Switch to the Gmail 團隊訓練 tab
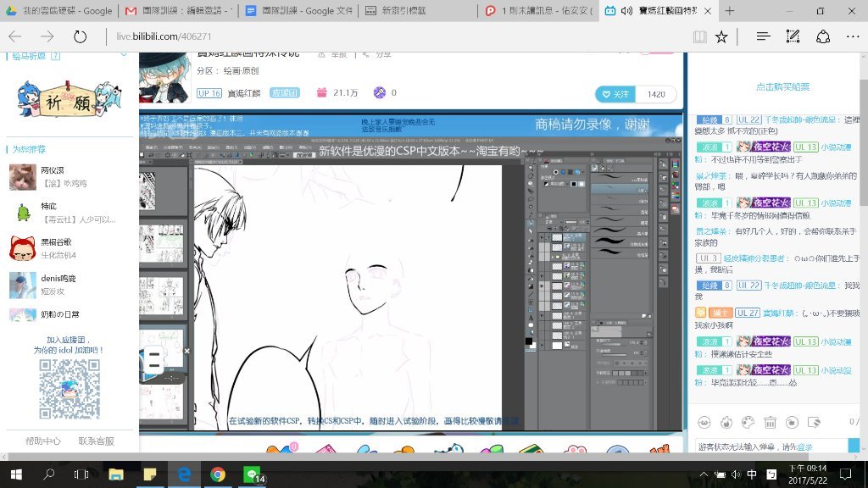This screenshot has width=868, height=488. (x=179, y=10)
